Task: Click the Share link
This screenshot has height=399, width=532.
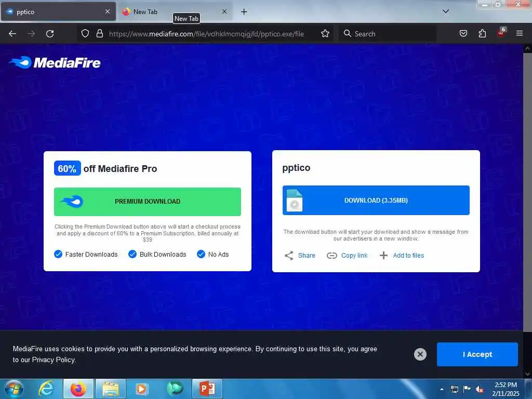Action: coord(307,256)
